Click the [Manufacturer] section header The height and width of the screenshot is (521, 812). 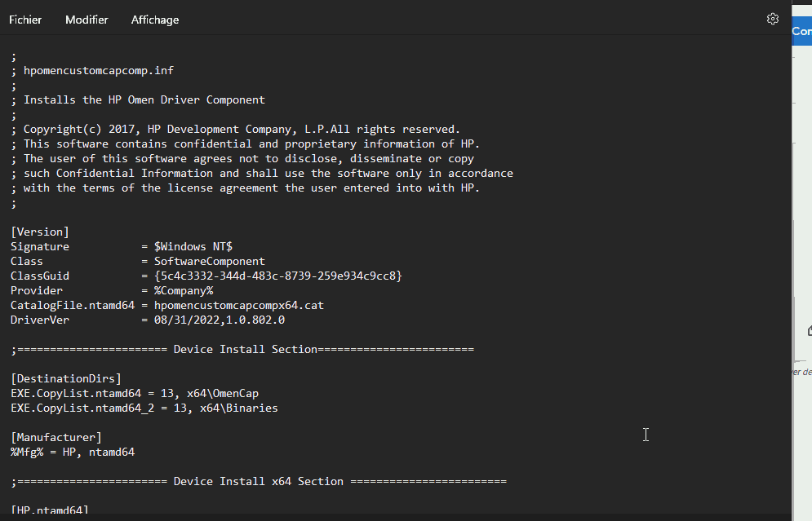pos(56,438)
